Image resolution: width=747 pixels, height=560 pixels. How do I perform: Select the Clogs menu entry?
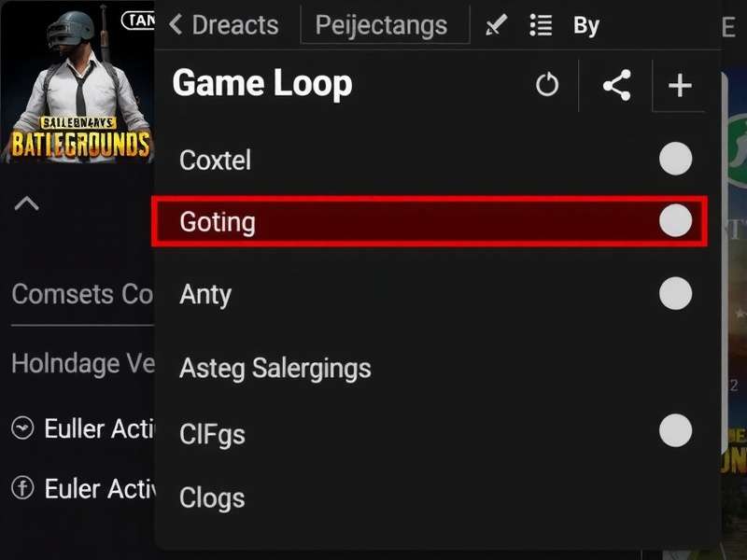tap(212, 497)
